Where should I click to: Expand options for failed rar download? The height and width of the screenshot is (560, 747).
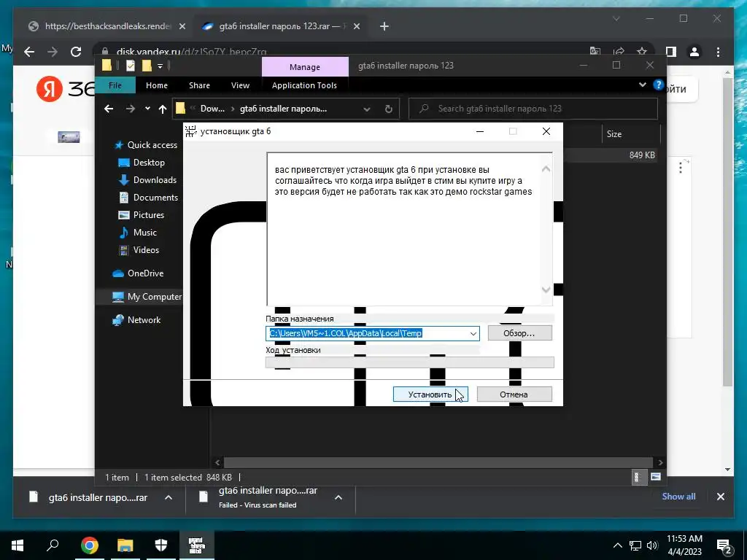click(x=338, y=497)
